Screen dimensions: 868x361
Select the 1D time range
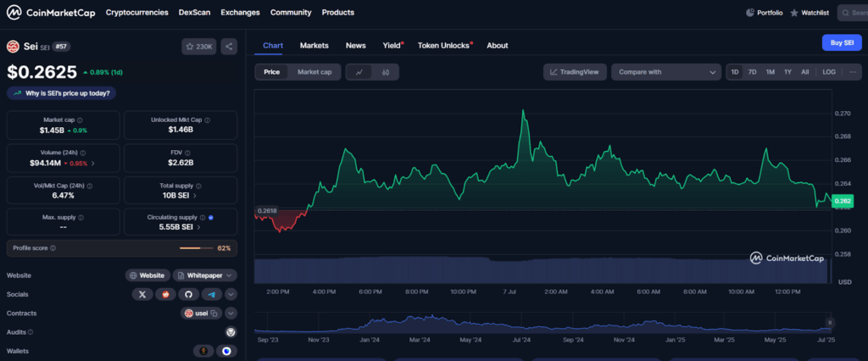pos(735,72)
